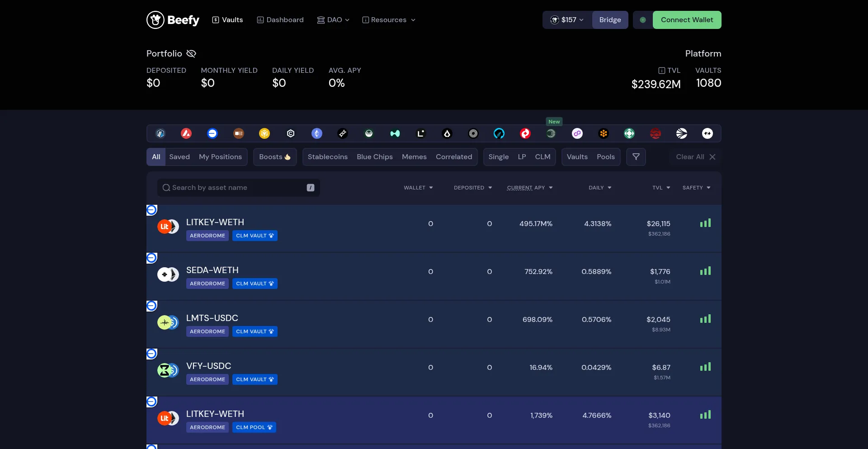The image size is (868, 449).
Task: Switch to My Positions tab
Action: click(x=220, y=157)
